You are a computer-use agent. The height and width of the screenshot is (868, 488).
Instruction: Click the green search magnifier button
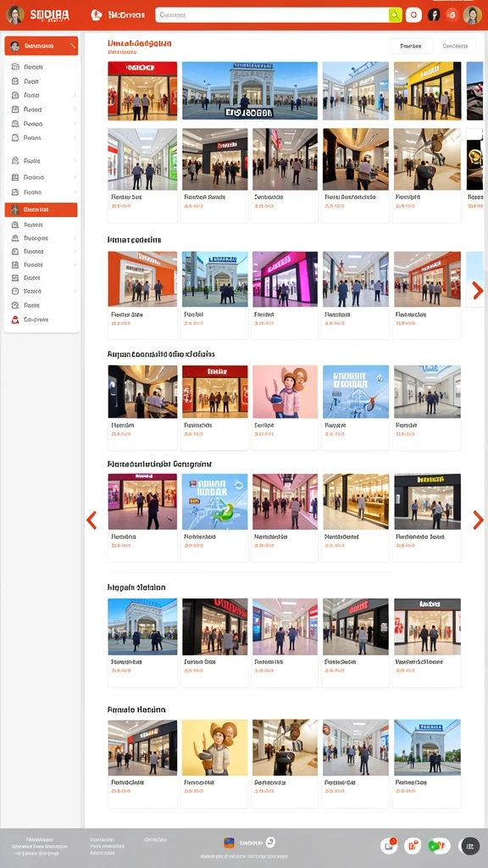(x=395, y=15)
